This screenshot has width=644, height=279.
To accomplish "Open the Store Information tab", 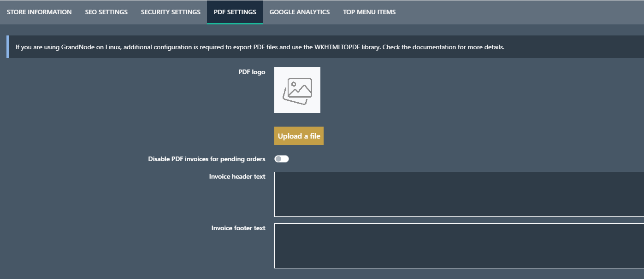I will tap(39, 12).
